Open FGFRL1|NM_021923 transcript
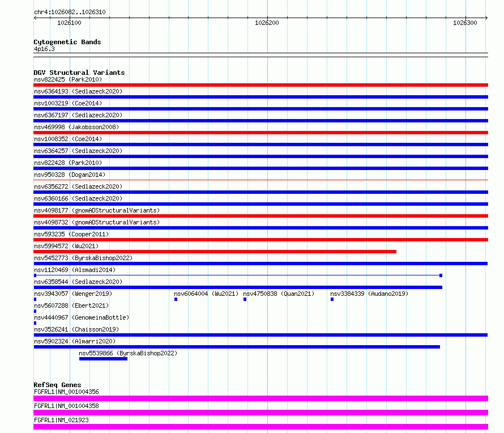This screenshot has width=504, height=433. 61,420
